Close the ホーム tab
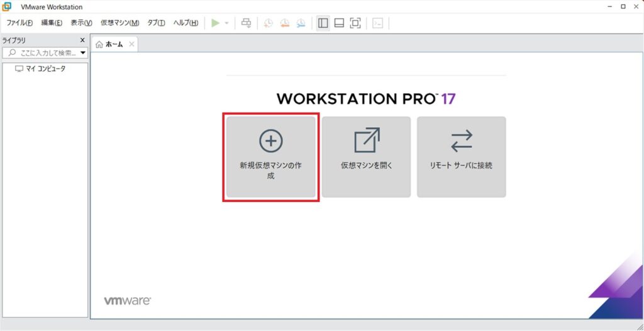 click(x=131, y=45)
